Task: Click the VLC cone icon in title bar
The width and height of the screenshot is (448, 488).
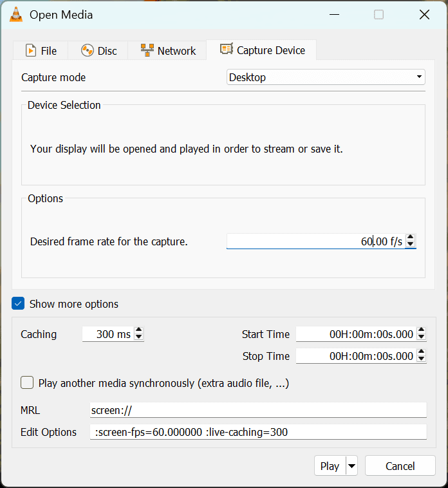Action: pos(17,14)
